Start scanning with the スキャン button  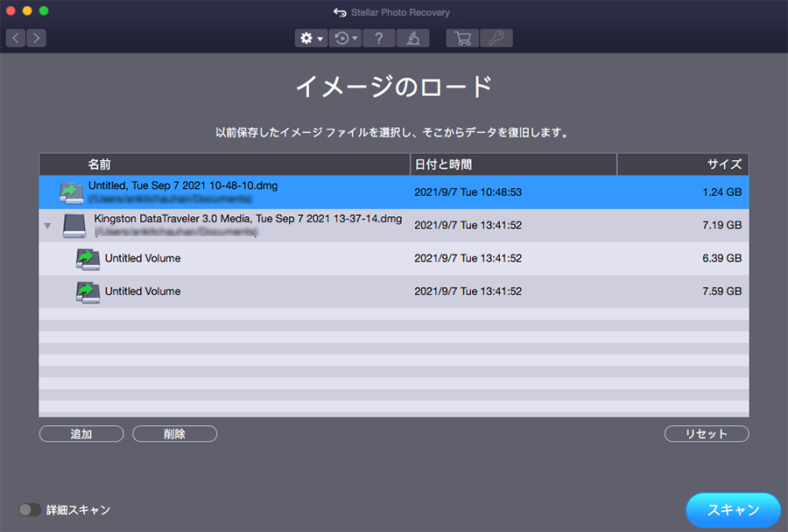[733, 510]
